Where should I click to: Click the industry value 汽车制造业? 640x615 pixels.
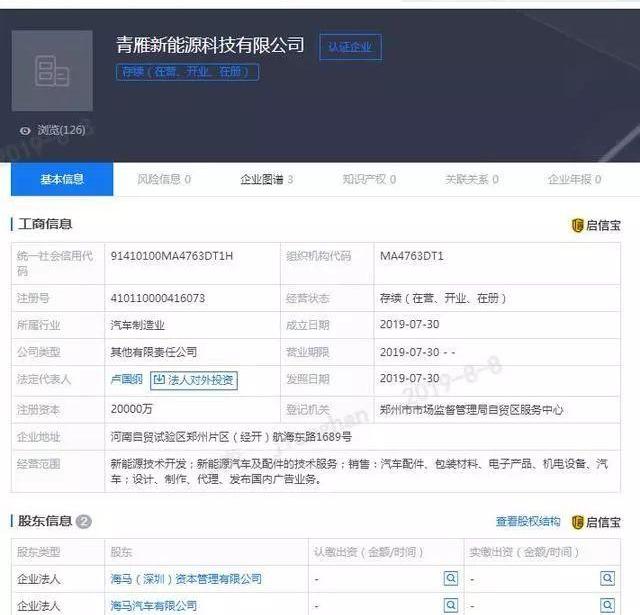[x=137, y=325]
